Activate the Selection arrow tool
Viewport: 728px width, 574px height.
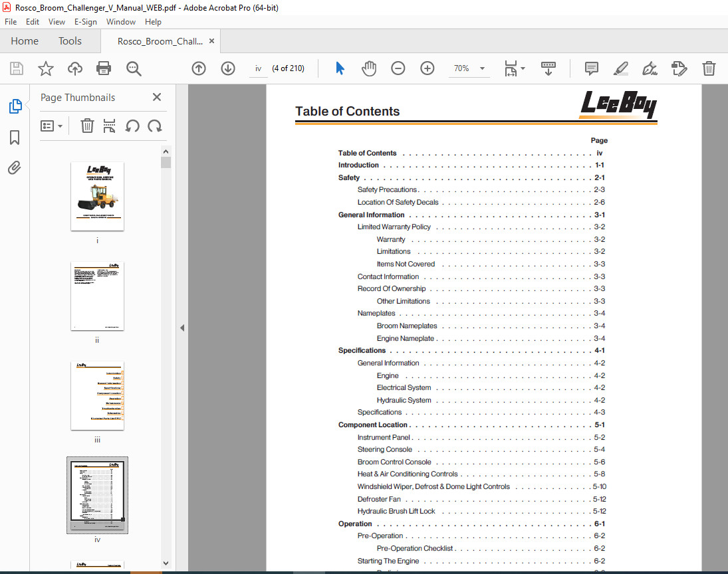[x=340, y=68]
